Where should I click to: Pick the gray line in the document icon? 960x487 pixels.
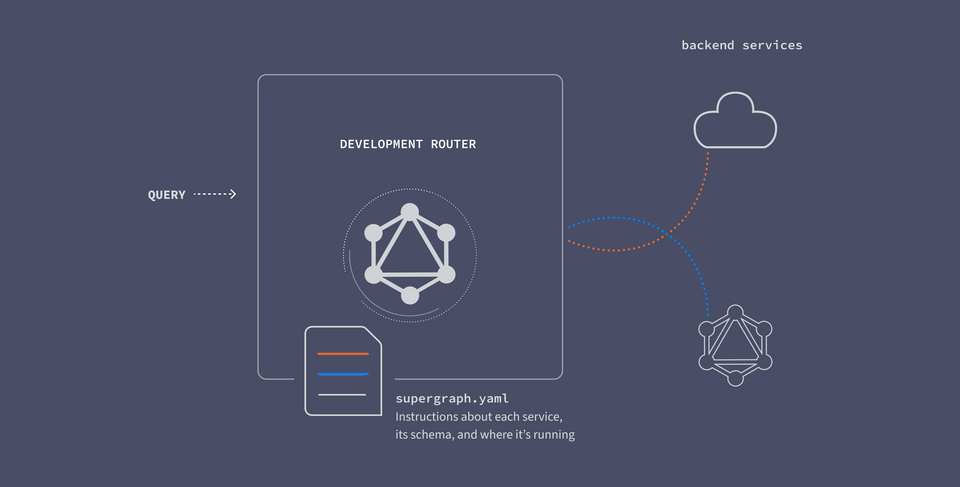343,394
